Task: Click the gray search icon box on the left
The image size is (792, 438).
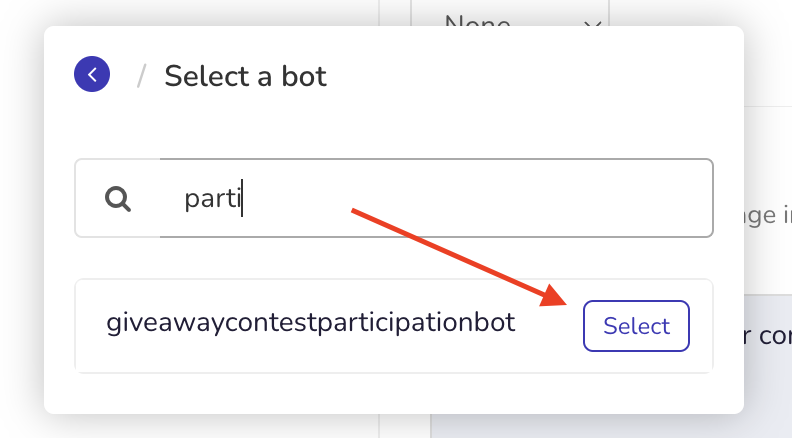Action: coord(118,198)
